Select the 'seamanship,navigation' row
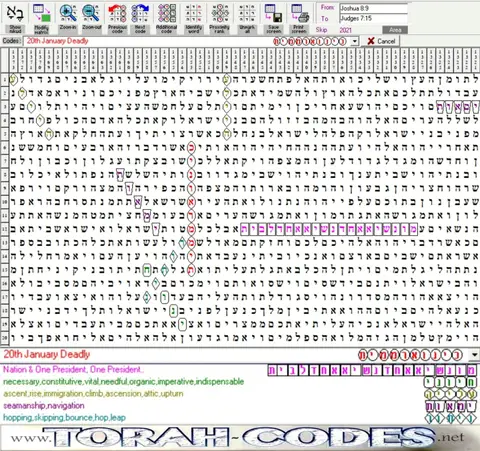 pyautogui.click(x=44, y=406)
